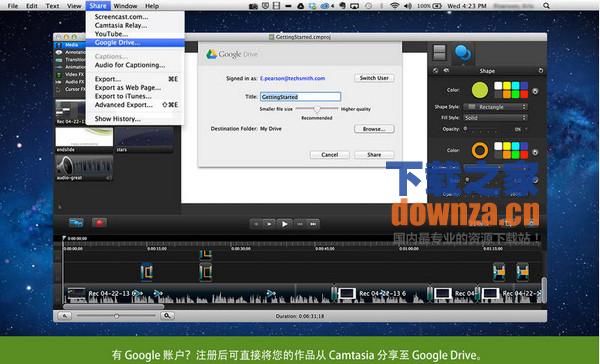Viewport: 600px width, 364px height.
Task: Choose Advanced Export menu entry
Action: click(135, 105)
